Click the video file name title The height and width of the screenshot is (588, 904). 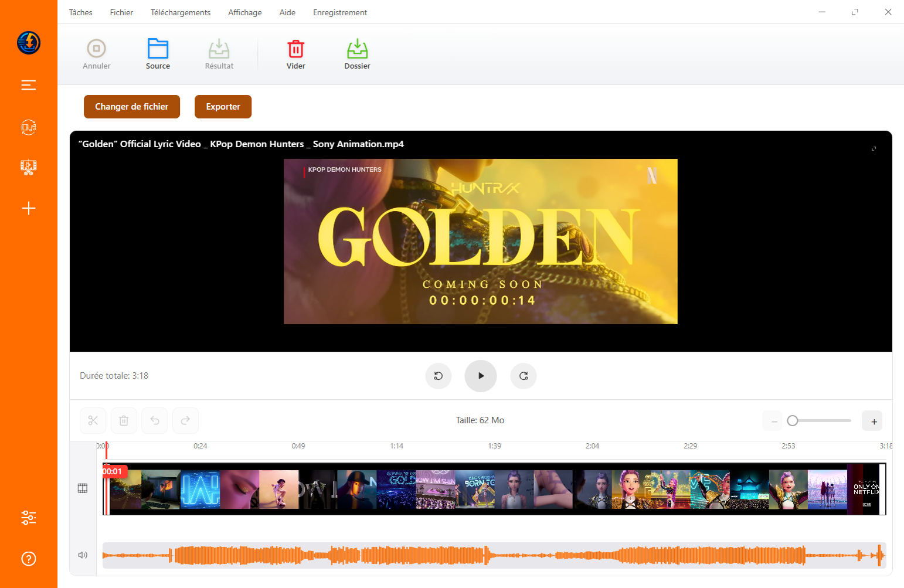pos(241,144)
